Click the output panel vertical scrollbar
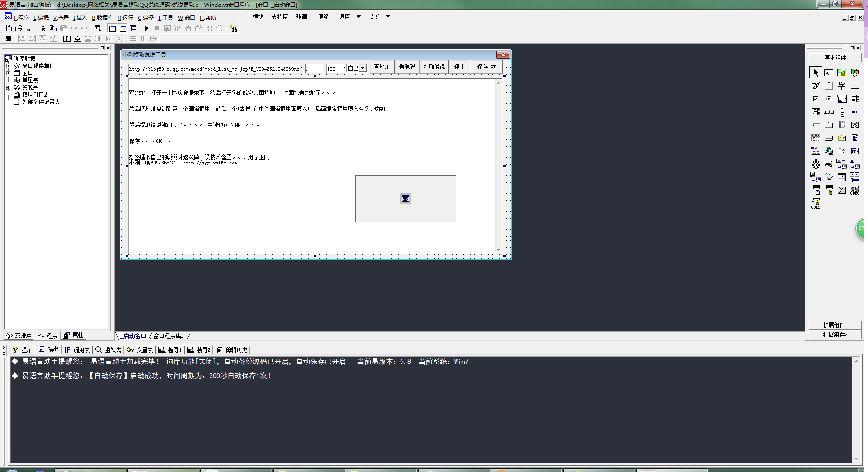 (856, 410)
